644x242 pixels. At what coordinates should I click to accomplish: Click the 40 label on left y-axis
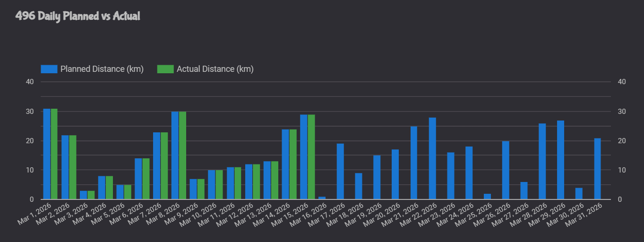coord(30,82)
